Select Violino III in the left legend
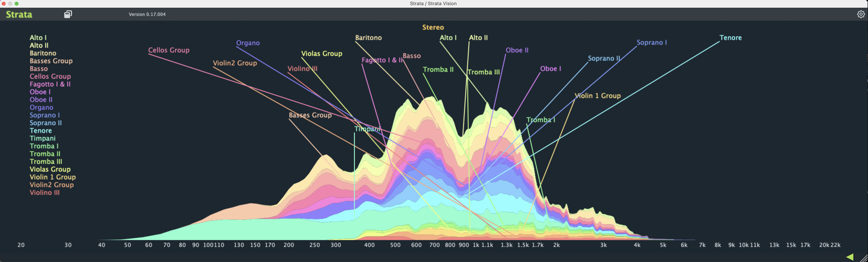The image size is (868, 262). point(44,192)
